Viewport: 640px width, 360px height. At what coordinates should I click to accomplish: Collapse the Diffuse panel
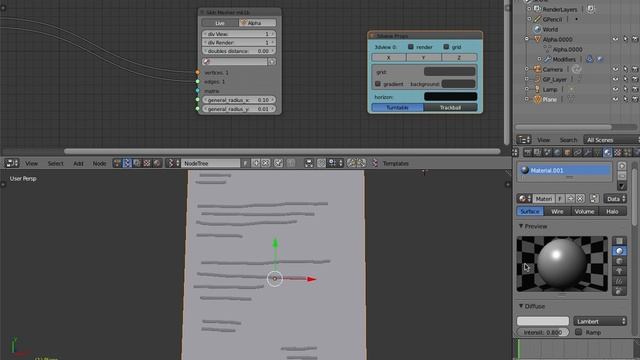tap(521, 306)
